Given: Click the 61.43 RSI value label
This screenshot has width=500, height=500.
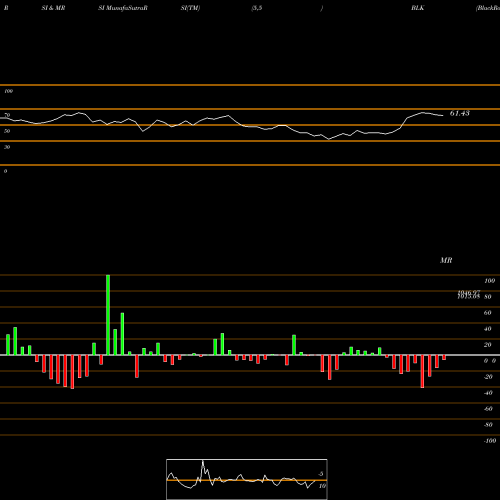Looking at the screenshot, I should 460,113.
